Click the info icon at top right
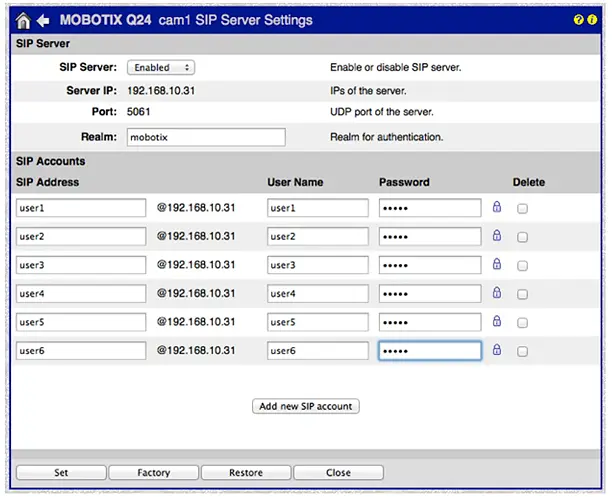 click(592, 20)
